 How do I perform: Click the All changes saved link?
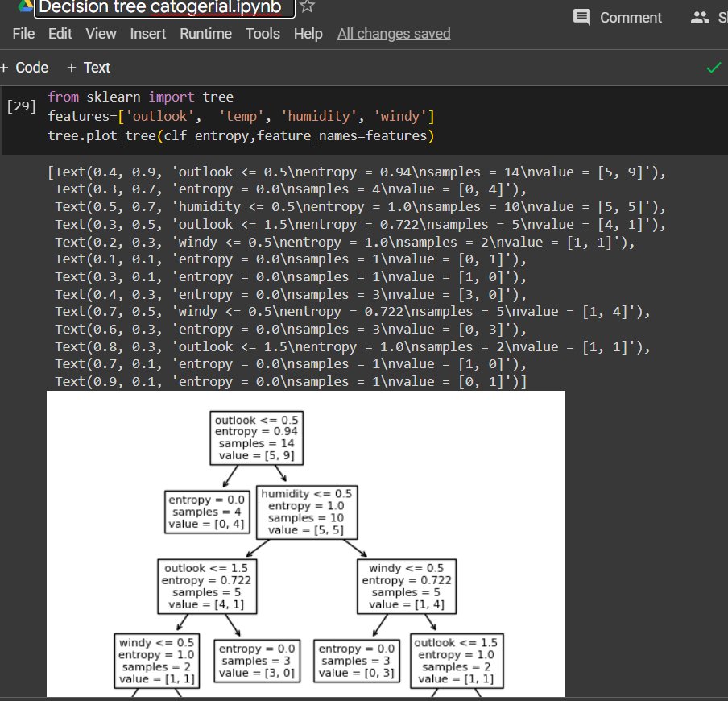tap(394, 34)
